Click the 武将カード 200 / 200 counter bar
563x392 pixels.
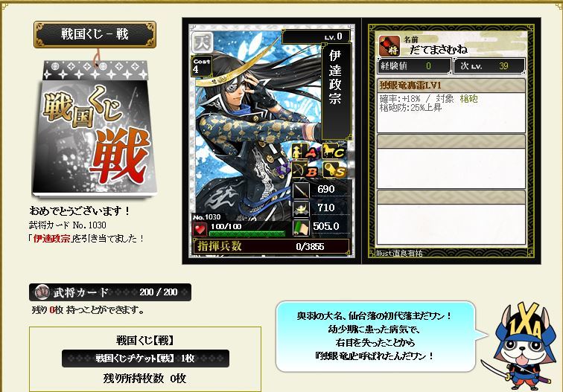[x=110, y=292]
